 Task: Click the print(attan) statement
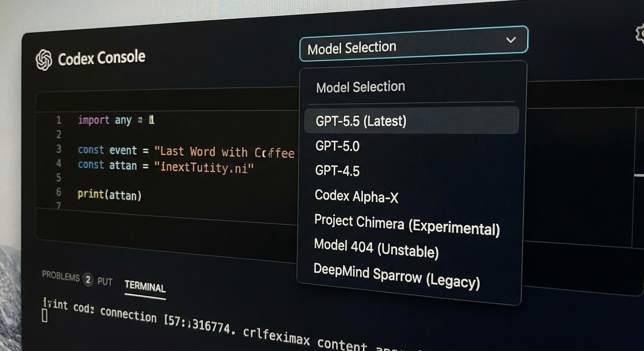click(x=110, y=195)
